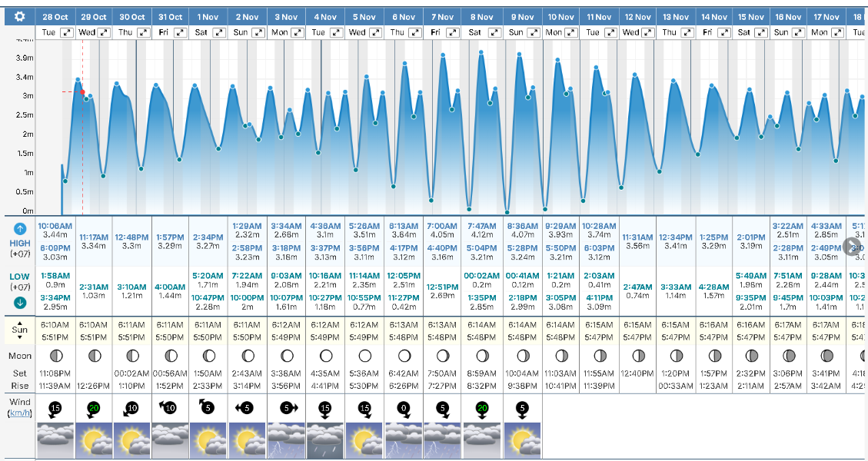Click the blue HIGH tide up-arrow icon
This screenshot has width=868, height=461.
(20, 228)
